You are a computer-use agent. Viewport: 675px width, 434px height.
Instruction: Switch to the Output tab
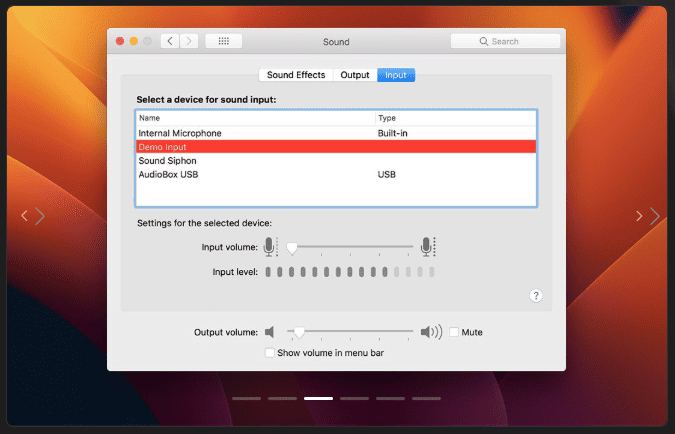[x=355, y=75]
